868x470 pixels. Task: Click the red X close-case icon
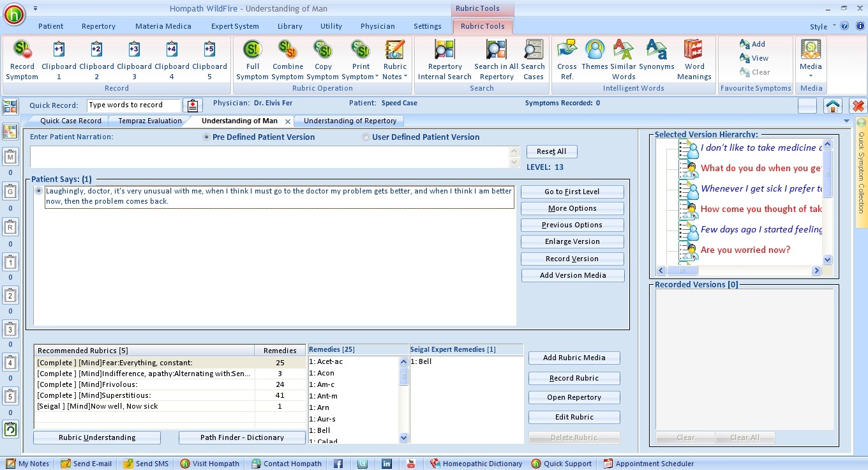(858, 106)
